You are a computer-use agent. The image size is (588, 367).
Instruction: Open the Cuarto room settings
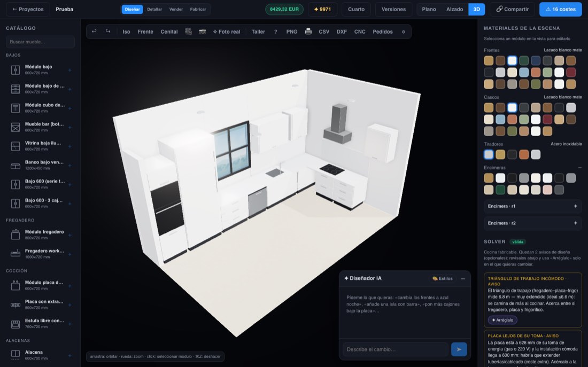[x=356, y=10]
